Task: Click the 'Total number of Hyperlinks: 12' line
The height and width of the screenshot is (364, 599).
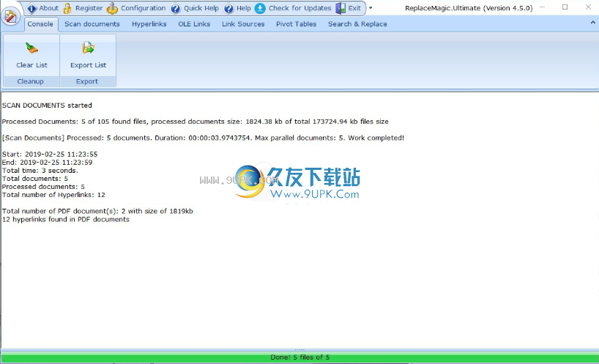Action: 53,195
